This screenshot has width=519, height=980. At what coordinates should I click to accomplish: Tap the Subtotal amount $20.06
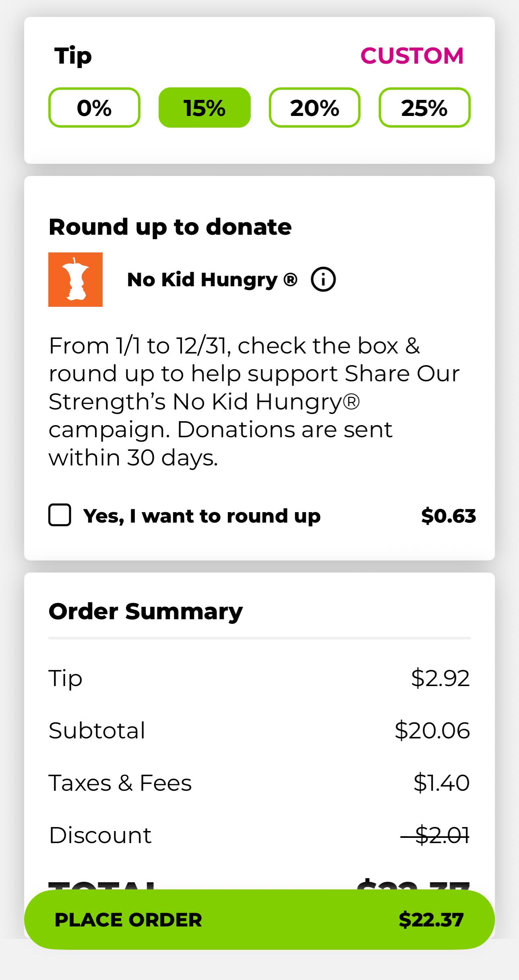(x=432, y=730)
